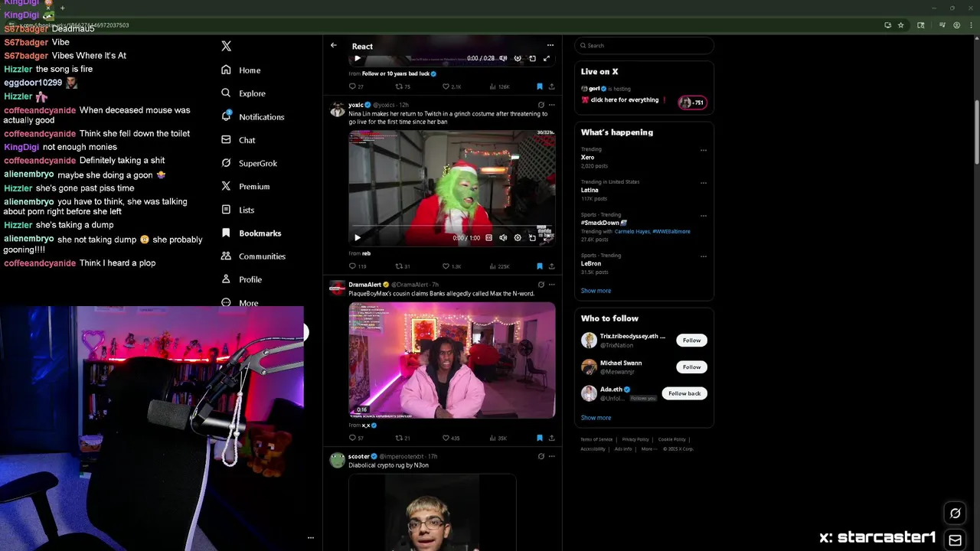
Task: Open more options on yoxic post
Action: coord(551,105)
